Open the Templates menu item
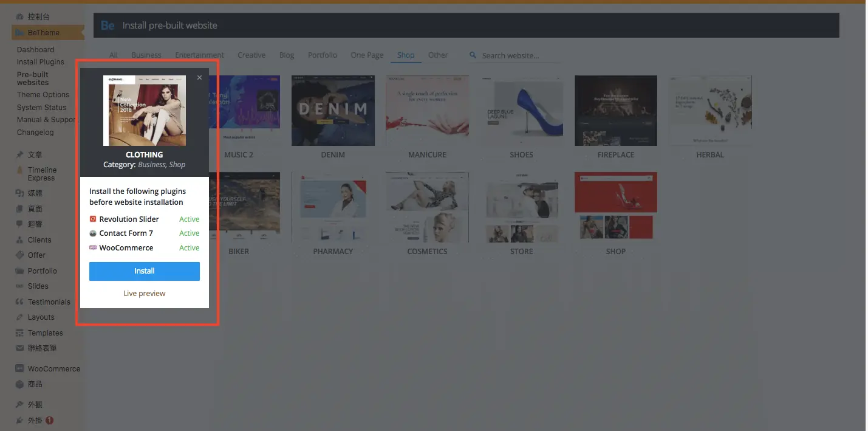Image resolution: width=868 pixels, height=431 pixels. (46, 333)
